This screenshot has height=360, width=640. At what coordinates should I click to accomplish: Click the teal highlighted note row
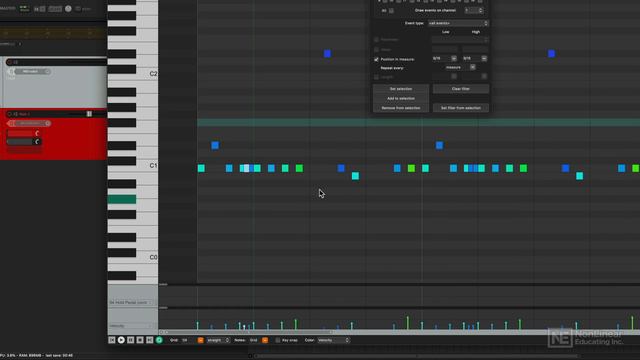(418, 122)
